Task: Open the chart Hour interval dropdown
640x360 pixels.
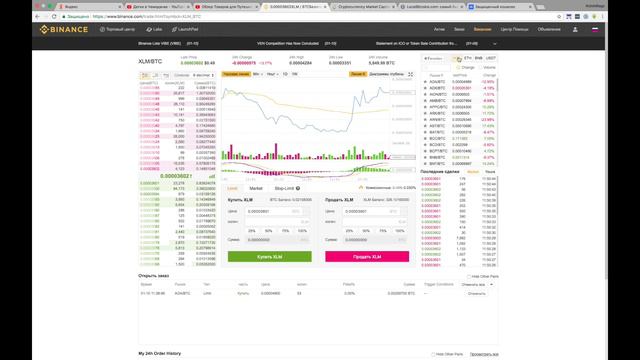Action: click(x=272, y=74)
